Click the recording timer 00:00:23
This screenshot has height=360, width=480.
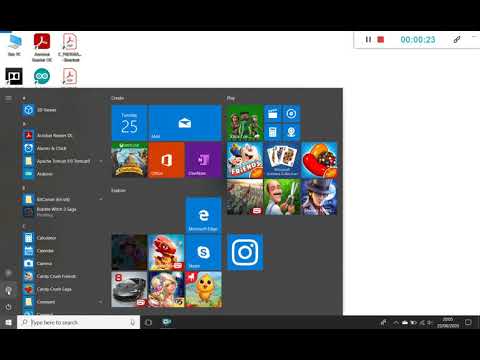click(x=418, y=40)
